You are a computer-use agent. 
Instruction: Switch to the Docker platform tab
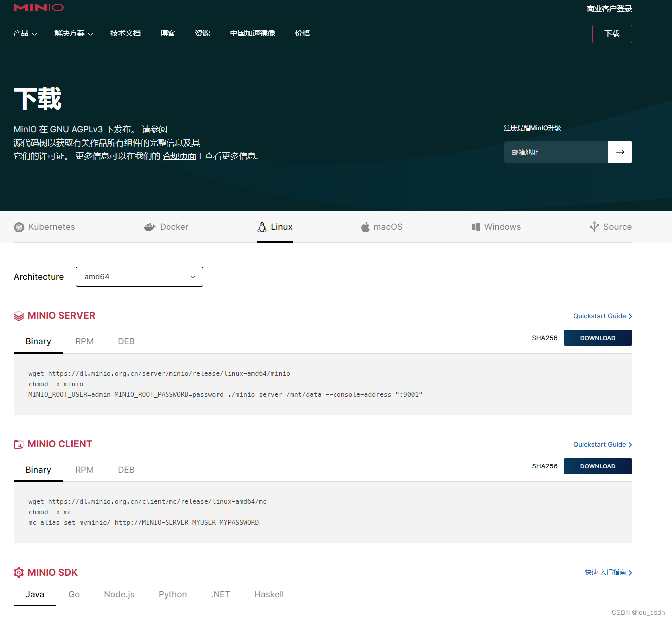166,227
